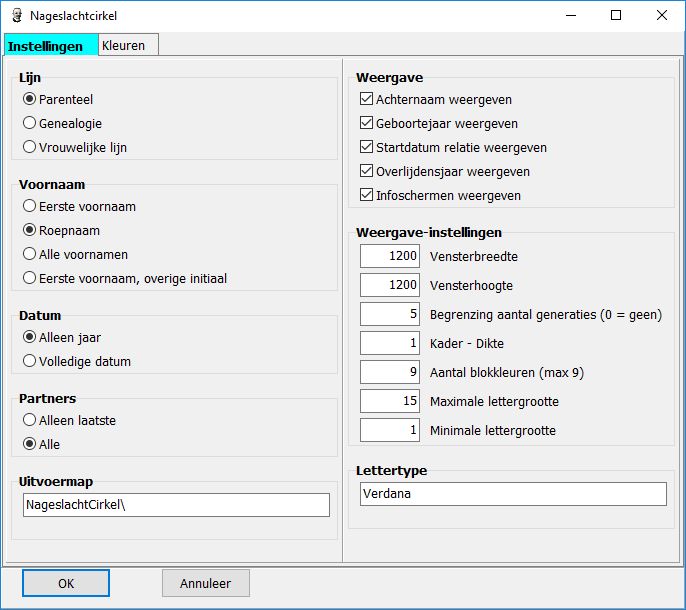Focus the Maximale lettergrootte field
This screenshot has height=610, width=686.
390,402
